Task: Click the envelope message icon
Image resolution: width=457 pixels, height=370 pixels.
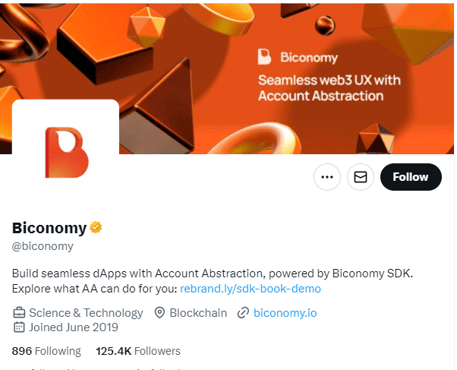Action: point(360,177)
